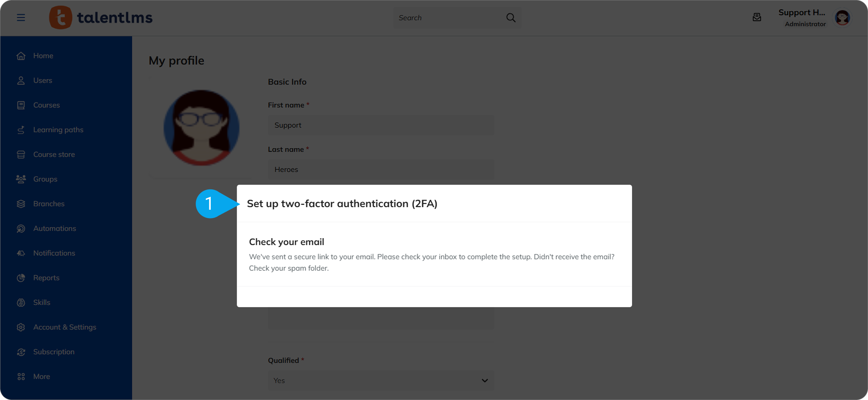
Task: Select the Branches layers icon
Action: point(21,203)
